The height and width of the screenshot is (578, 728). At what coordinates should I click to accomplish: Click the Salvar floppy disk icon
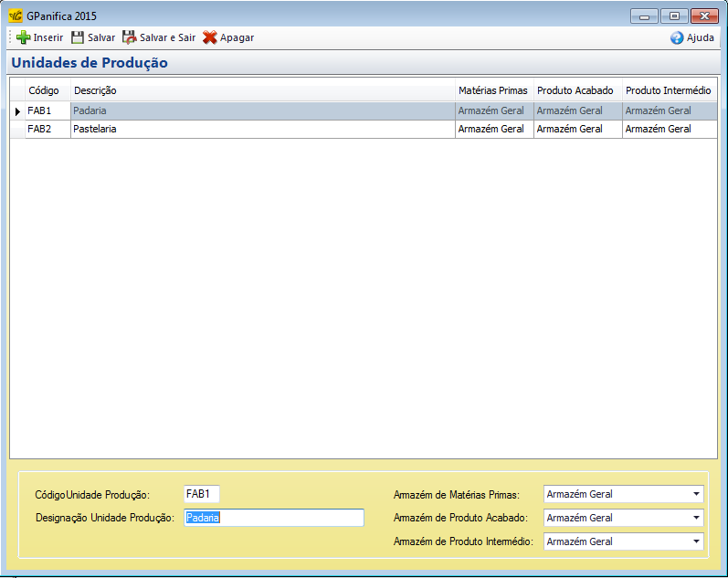78,37
